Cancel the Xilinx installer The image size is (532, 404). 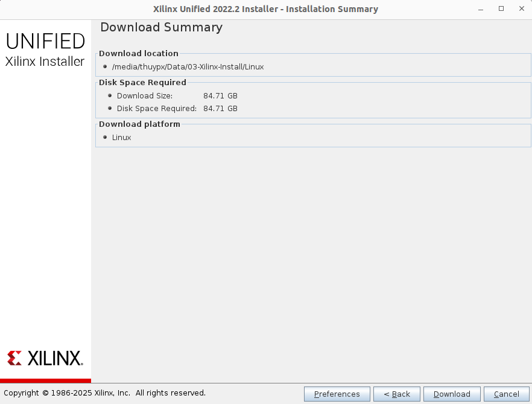tap(506, 394)
